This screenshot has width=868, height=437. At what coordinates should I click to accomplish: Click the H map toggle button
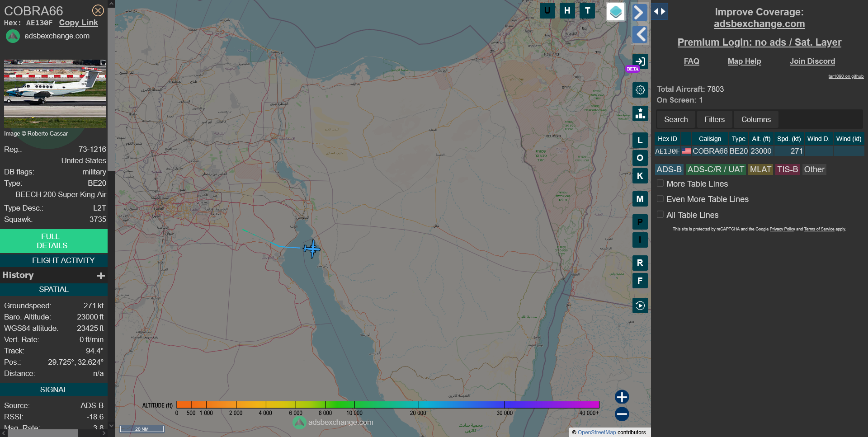(x=567, y=11)
